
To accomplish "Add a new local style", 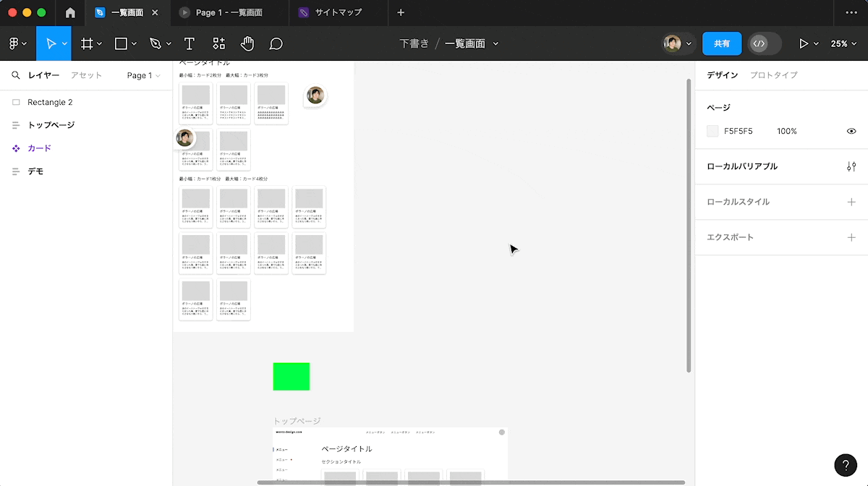I will (x=851, y=202).
